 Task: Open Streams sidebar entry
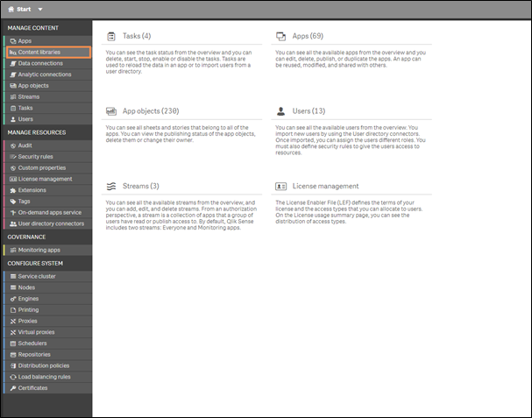(48, 97)
